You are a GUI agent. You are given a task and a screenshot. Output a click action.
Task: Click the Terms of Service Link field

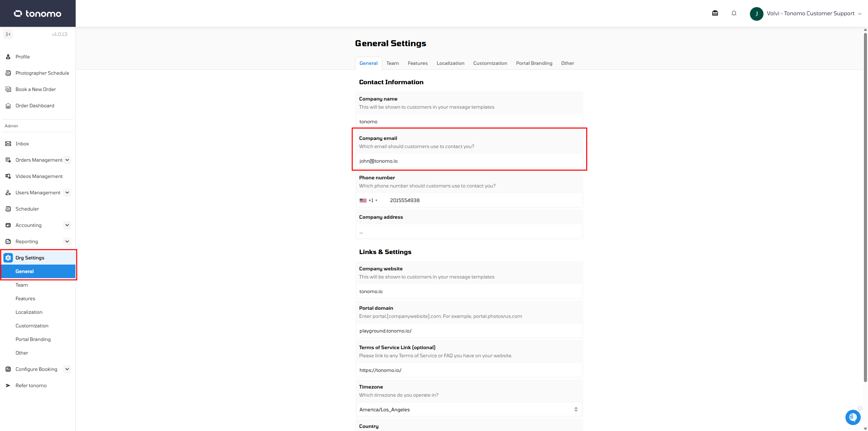click(x=469, y=370)
